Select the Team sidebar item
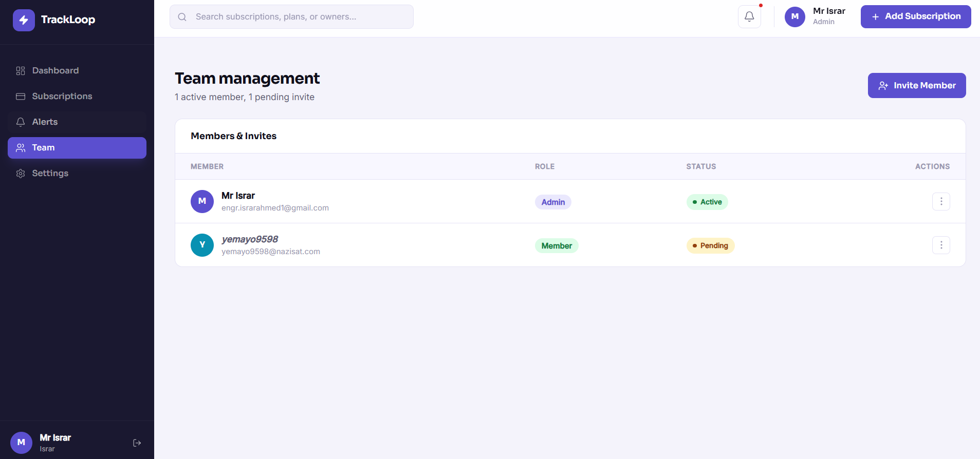 [x=77, y=148]
